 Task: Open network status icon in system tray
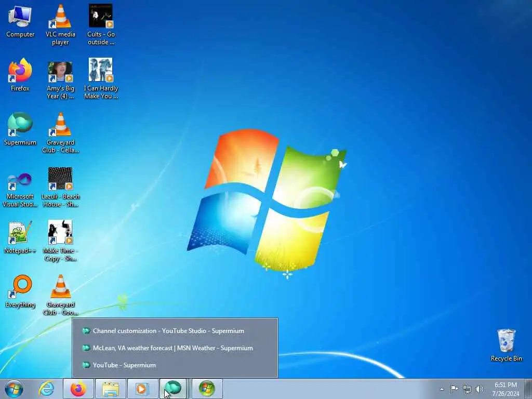[467, 389]
